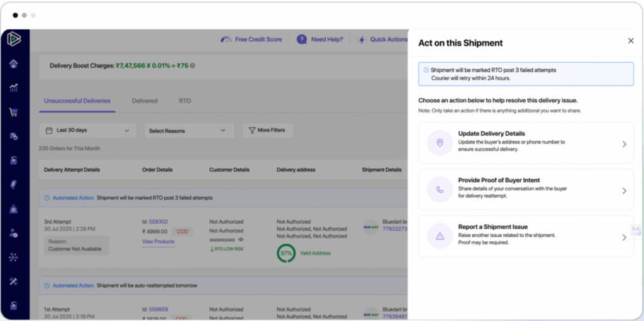Click the 97% address validity progress ring

(286, 253)
